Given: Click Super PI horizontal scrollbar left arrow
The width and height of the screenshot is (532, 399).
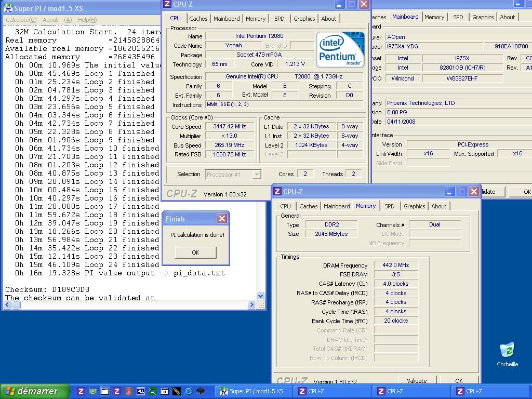Looking at the screenshot, I should [7, 304].
